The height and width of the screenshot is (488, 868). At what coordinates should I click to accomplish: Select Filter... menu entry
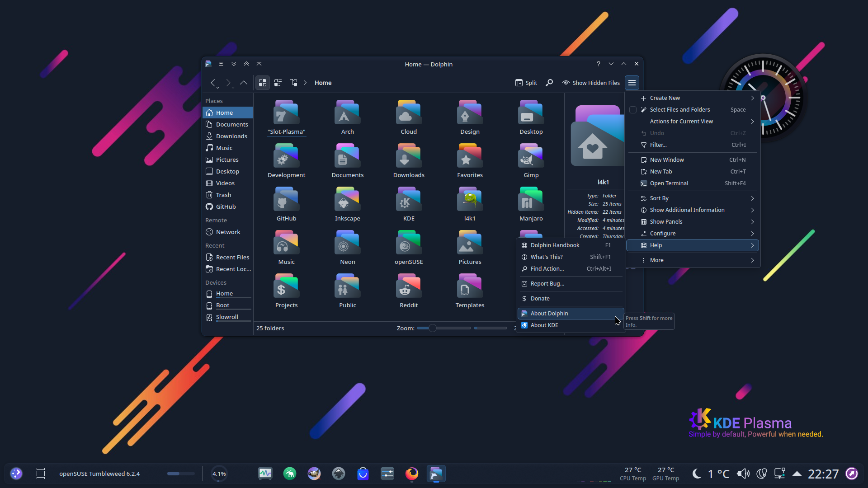coord(693,145)
